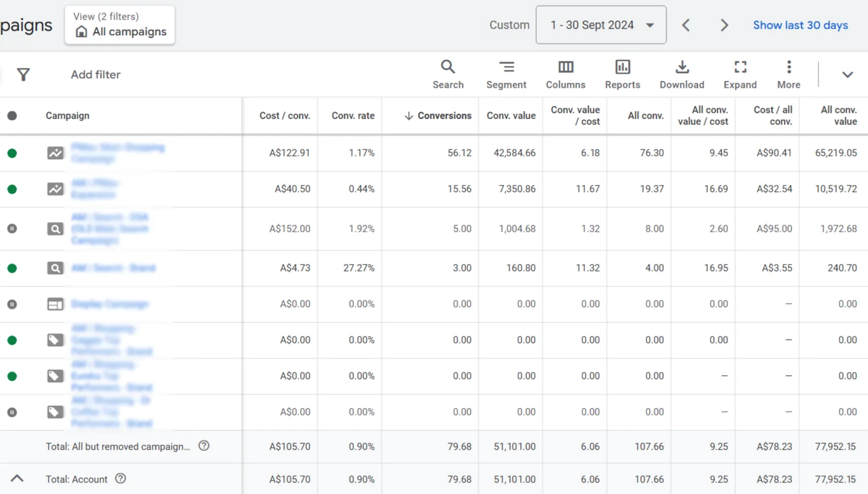Click the 27.27% conversion rate cell

click(x=359, y=268)
